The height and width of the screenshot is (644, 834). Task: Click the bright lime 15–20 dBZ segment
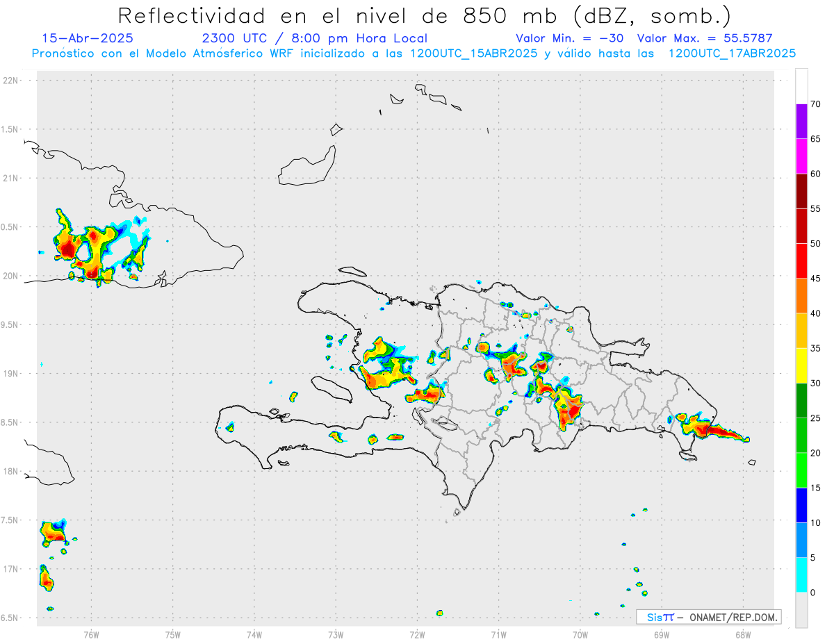[801, 470]
